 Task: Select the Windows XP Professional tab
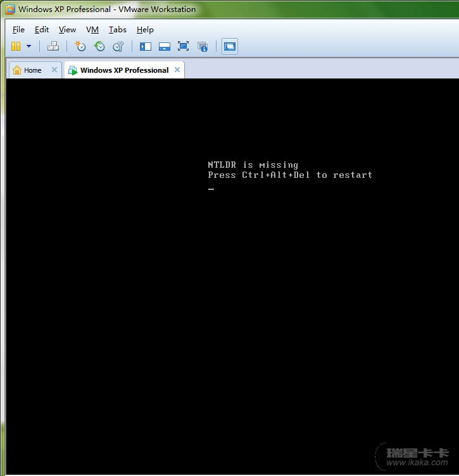(125, 70)
